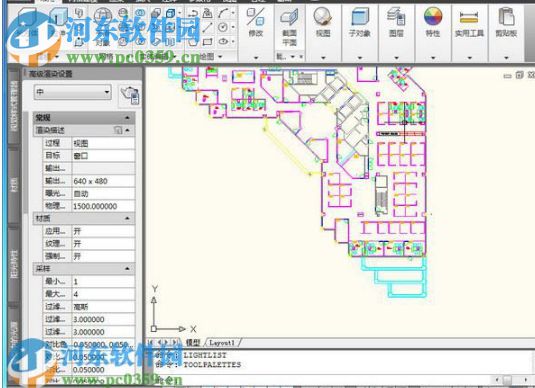Viewport: 535px width, 388px height.
Task: Expand the 绘图 panel title dropdown
Action: point(220,56)
